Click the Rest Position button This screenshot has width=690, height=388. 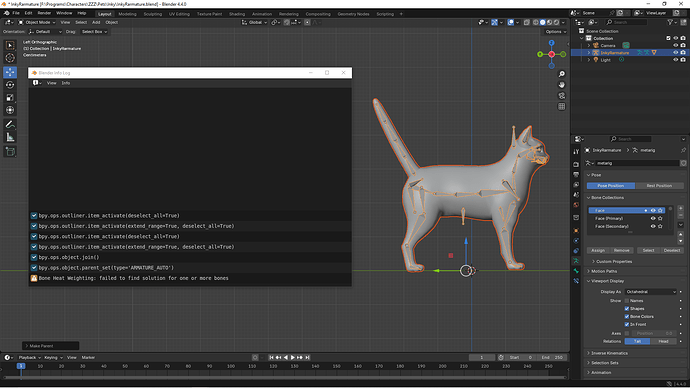pos(659,186)
